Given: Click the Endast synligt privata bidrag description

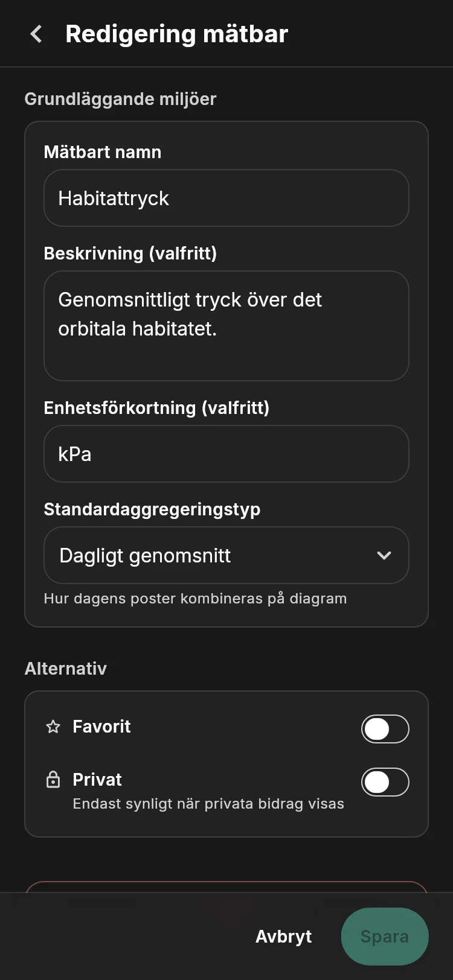Looking at the screenshot, I should point(208,804).
